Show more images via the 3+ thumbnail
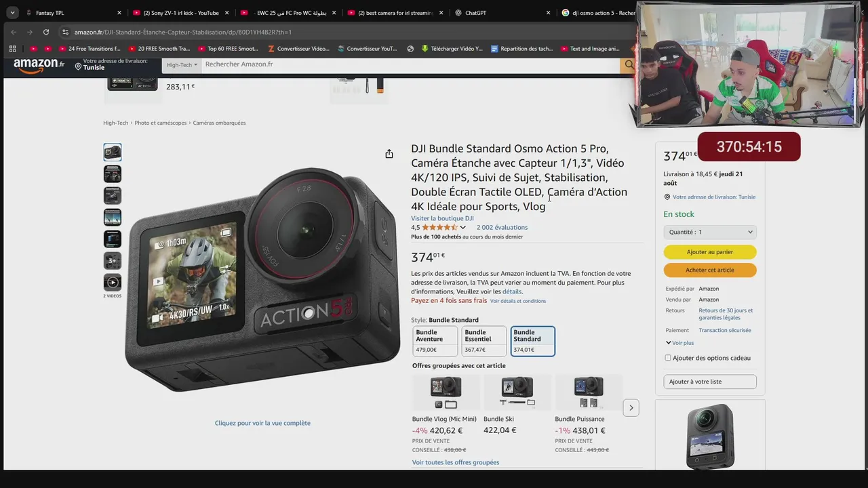This screenshot has height=488, width=868. (113, 260)
